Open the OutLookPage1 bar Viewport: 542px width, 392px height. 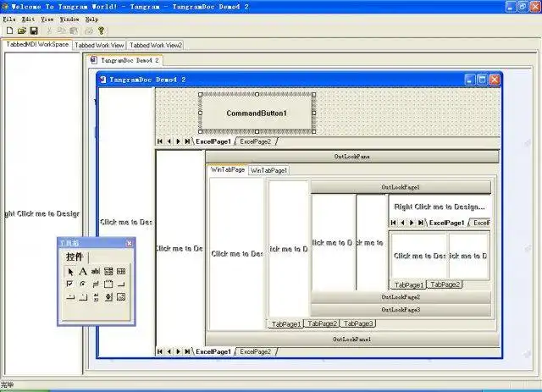401,187
